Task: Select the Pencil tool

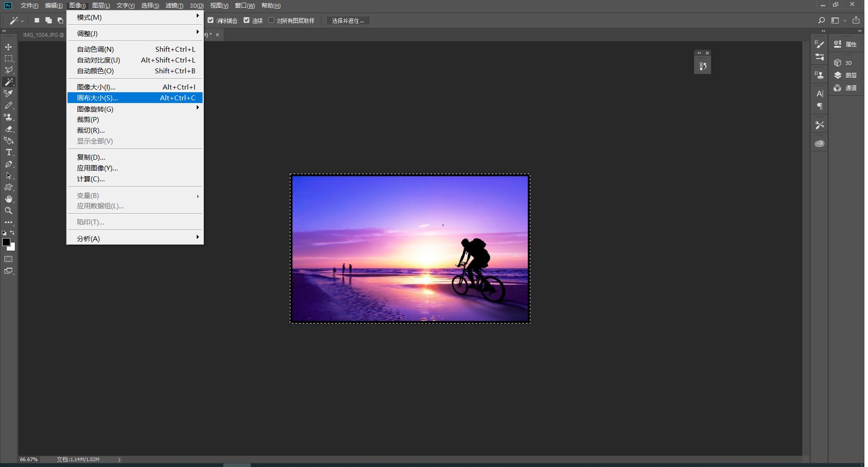Action: (x=9, y=105)
